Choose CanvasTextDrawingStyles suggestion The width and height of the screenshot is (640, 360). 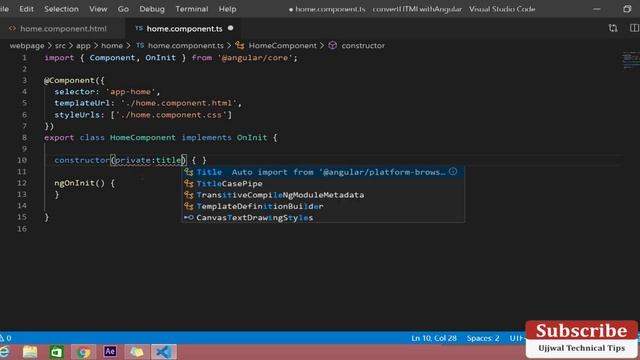[x=323, y=218]
